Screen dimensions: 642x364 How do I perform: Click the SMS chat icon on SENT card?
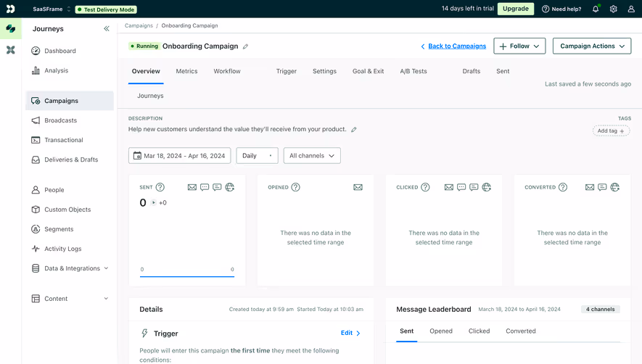[205, 187]
